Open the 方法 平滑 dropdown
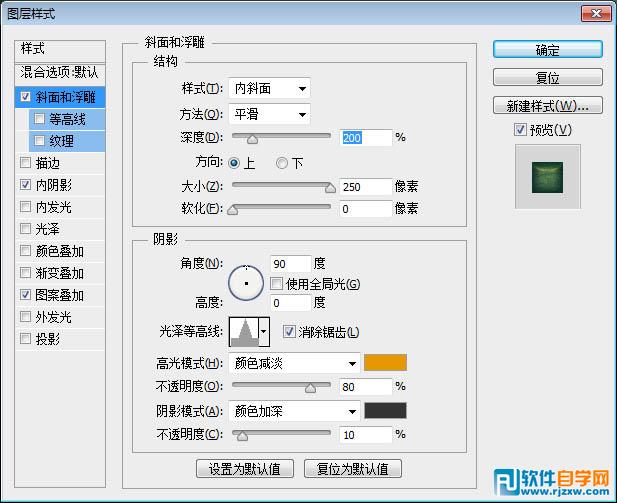Image resolution: width=617 pixels, height=503 pixels. (x=269, y=115)
